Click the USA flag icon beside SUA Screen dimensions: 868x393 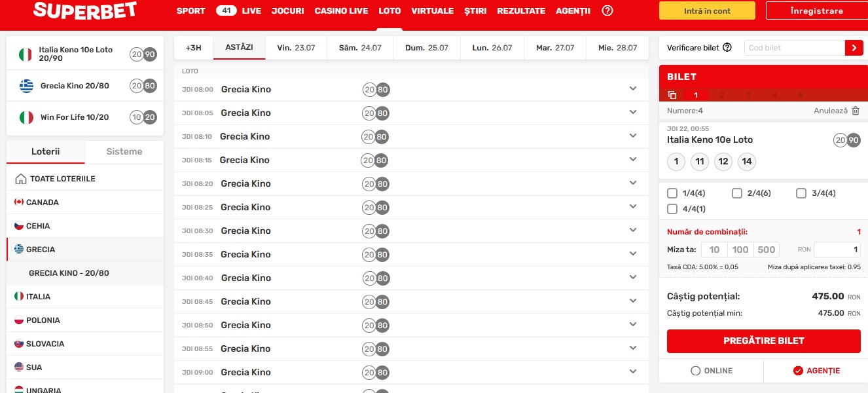point(19,367)
